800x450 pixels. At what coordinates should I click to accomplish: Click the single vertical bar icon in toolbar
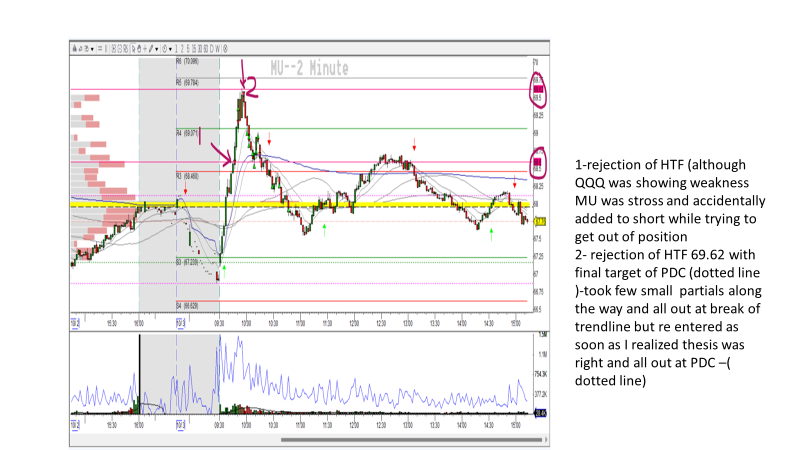click(106, 49)
